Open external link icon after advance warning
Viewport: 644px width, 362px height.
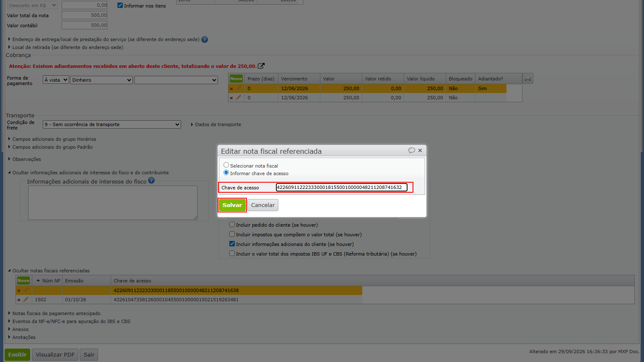click(x=261, y=66)
